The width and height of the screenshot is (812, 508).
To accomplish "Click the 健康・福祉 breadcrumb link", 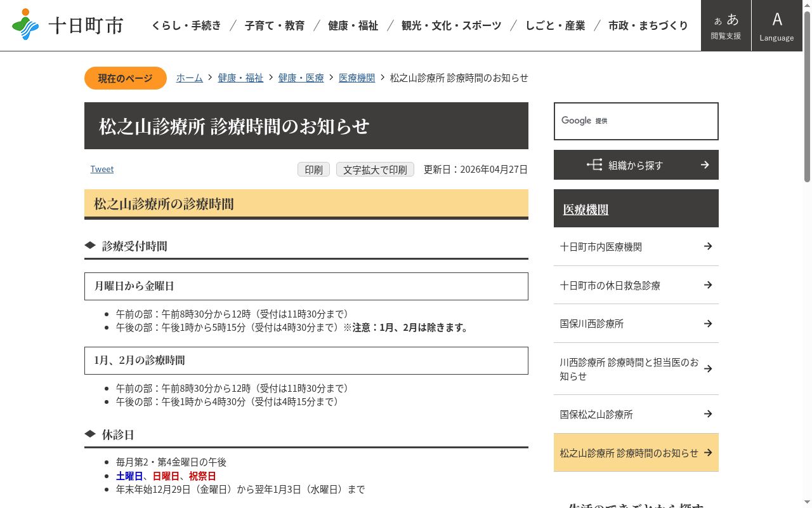I will click(240, 77).
